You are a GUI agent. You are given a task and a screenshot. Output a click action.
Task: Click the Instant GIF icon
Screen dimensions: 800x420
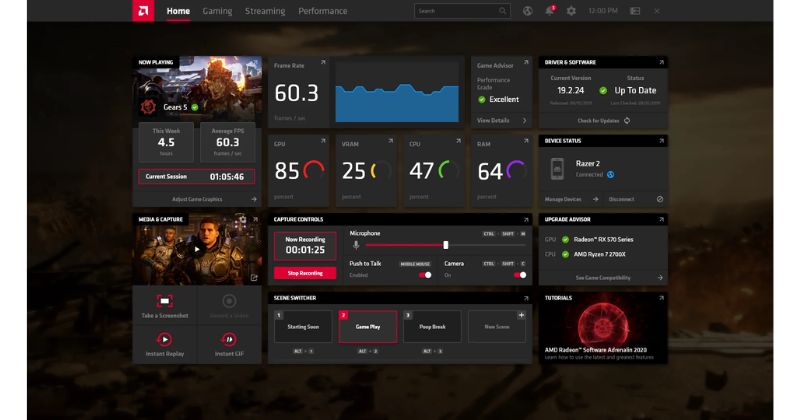pyautogui.click(x=229, y=339)
